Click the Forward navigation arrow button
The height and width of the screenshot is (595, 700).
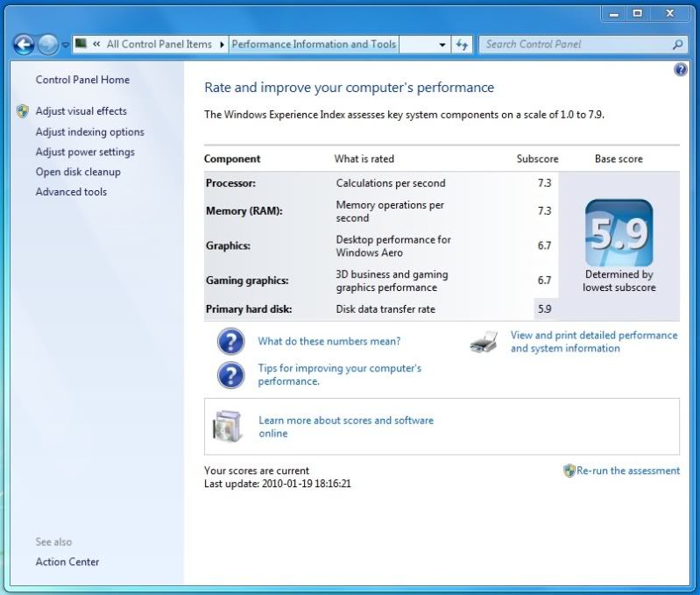48,45
